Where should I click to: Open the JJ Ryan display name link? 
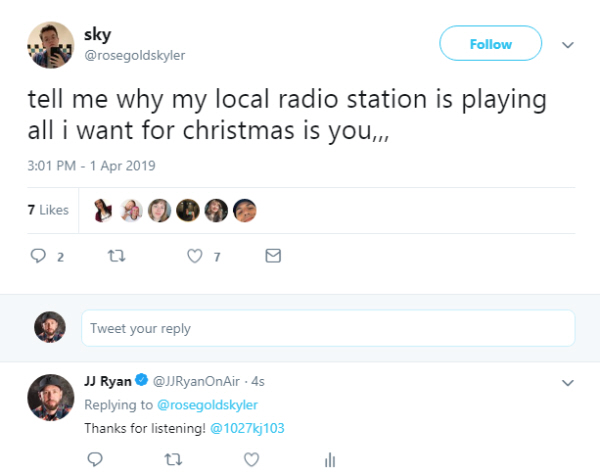[x=107, y=381]
